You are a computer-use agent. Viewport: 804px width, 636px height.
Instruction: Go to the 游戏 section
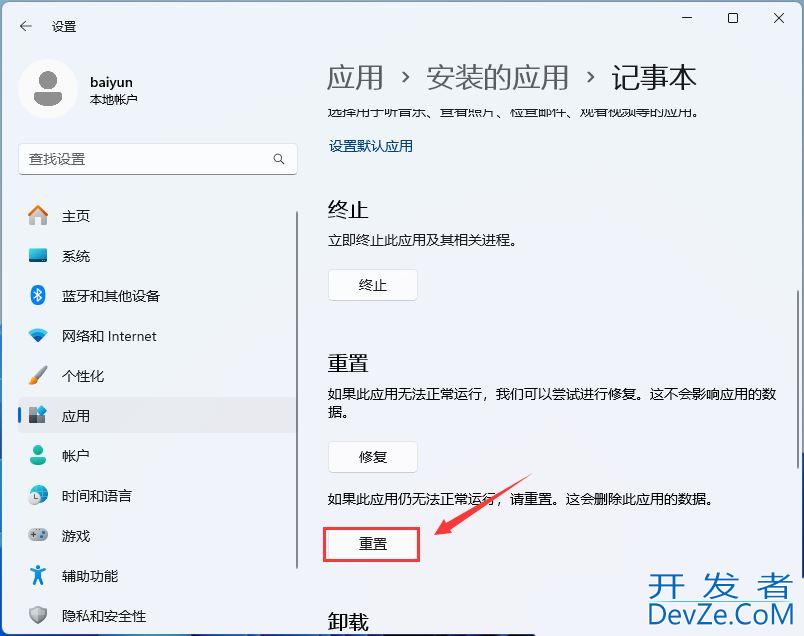click(157, 535)
